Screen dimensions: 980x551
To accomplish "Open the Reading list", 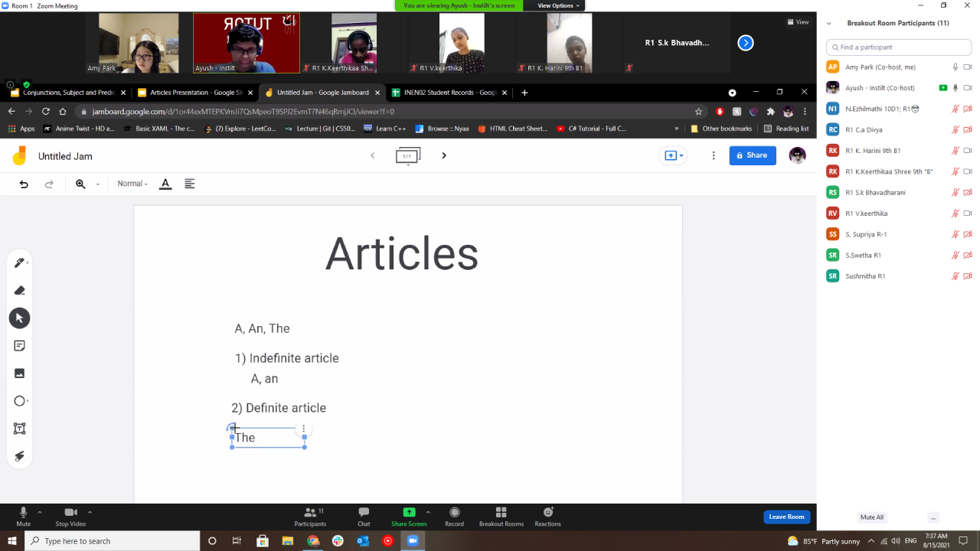I will pos(786,129).
